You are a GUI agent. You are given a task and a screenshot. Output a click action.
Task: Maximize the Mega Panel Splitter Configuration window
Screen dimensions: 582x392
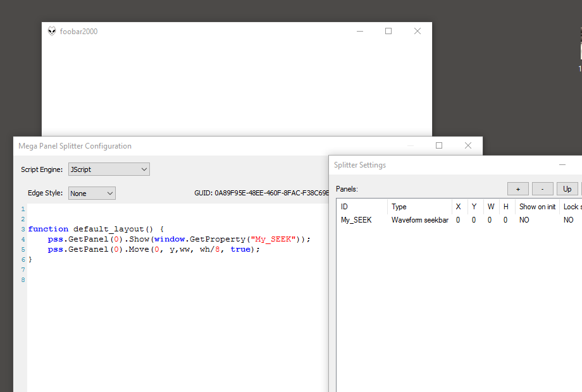439,145
